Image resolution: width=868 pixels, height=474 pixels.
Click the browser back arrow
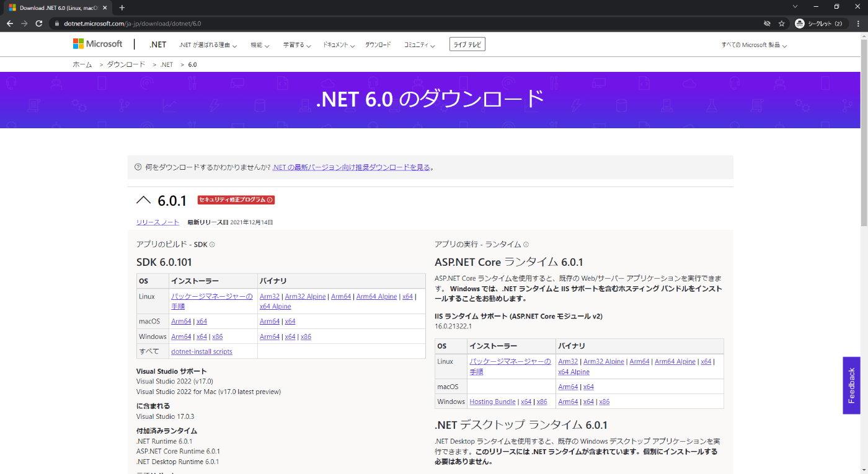coord(10,24)
